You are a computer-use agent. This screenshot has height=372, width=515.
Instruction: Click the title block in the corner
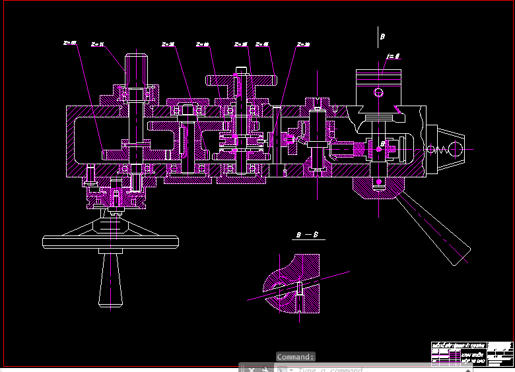(471, 354)
